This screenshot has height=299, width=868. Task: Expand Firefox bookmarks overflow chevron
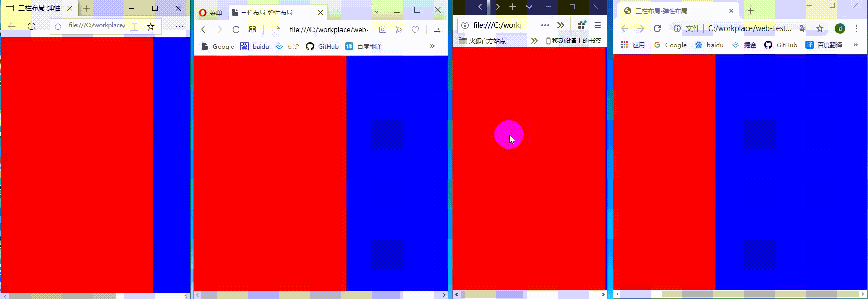click(x=534, y=41)
